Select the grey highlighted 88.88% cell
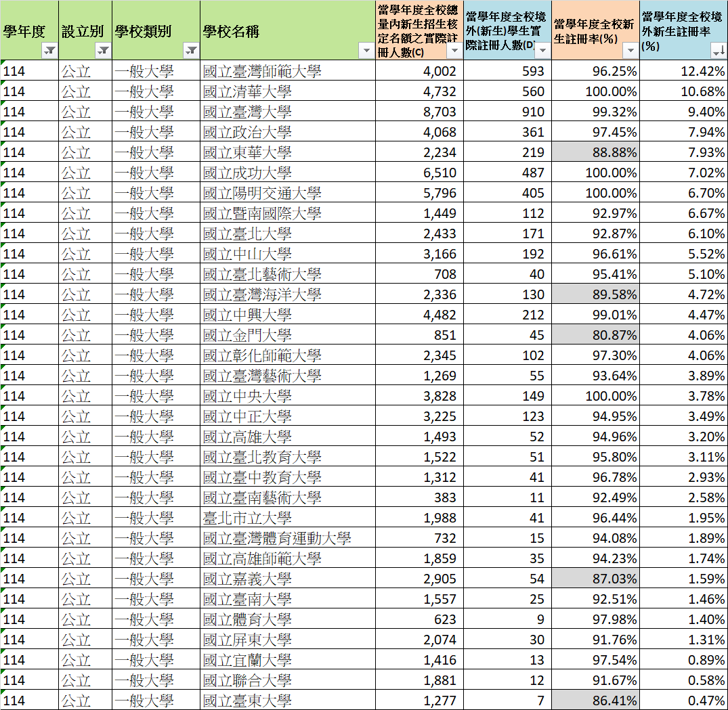Image resolution: width=728 pixels, height=710 pixels. click(596, 152)
